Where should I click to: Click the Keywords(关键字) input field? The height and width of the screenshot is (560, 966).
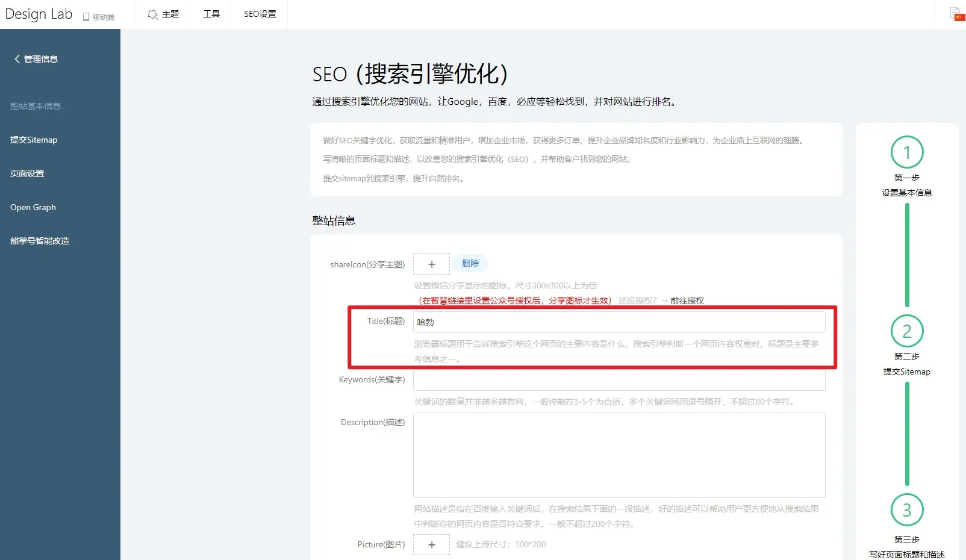coord(619,381)
